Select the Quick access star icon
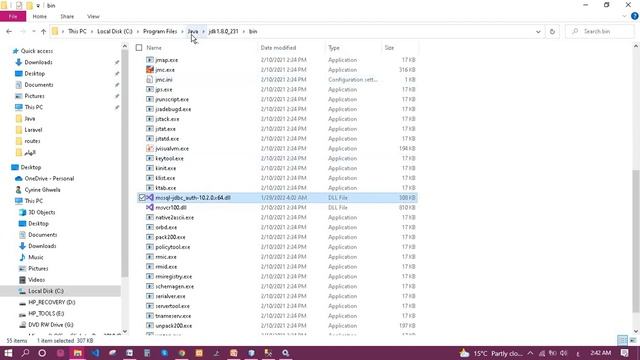Image resolution: width=640 pixels, height=360 pixels. coord(16,51)
